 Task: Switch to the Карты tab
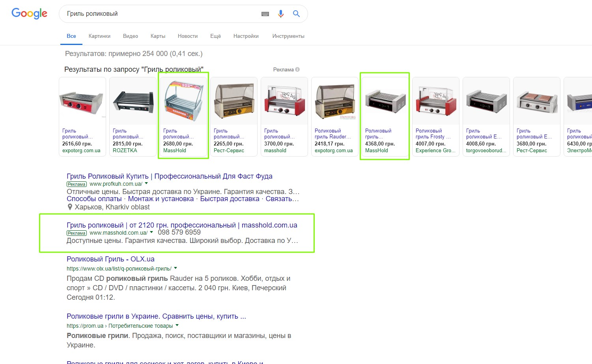tap(158, 36)
